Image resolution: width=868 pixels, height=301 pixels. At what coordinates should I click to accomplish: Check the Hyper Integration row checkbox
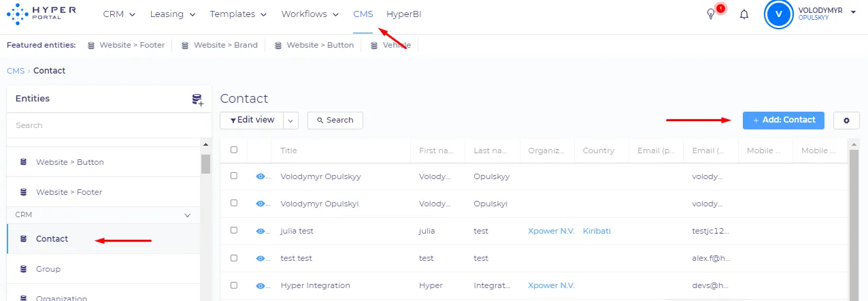(234, 285)
